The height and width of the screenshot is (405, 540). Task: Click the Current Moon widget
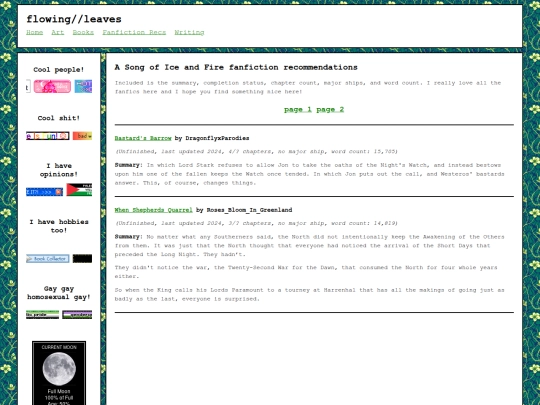pos(59,373)
